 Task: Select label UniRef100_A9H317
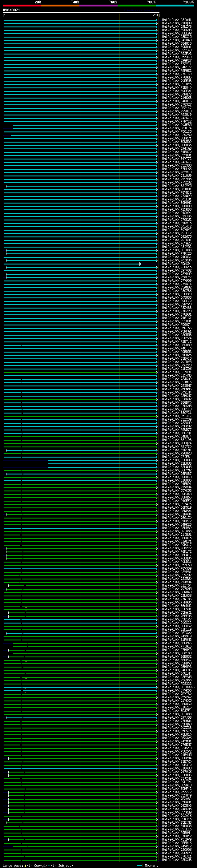[x=176, y=545]
